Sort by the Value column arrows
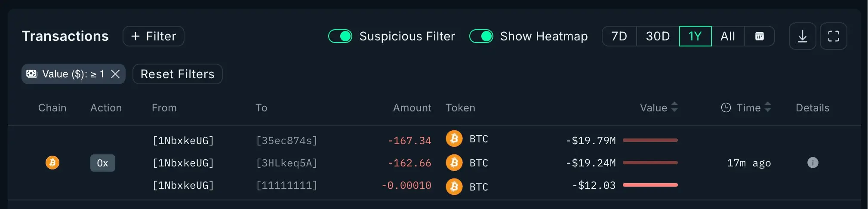The height and width of the screenshot is (209, 868). coord(674,107)
